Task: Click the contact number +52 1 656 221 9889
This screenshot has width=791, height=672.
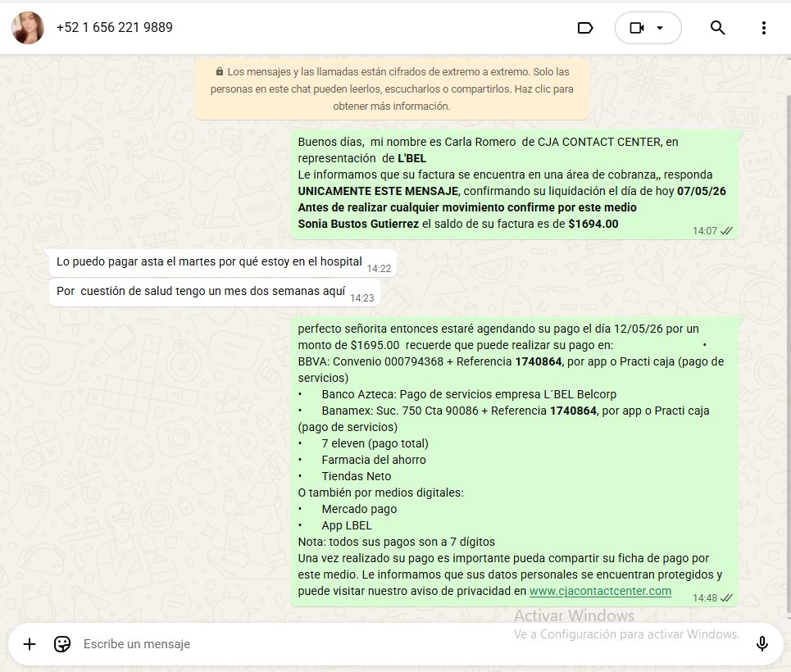Action: click(115, 27)
